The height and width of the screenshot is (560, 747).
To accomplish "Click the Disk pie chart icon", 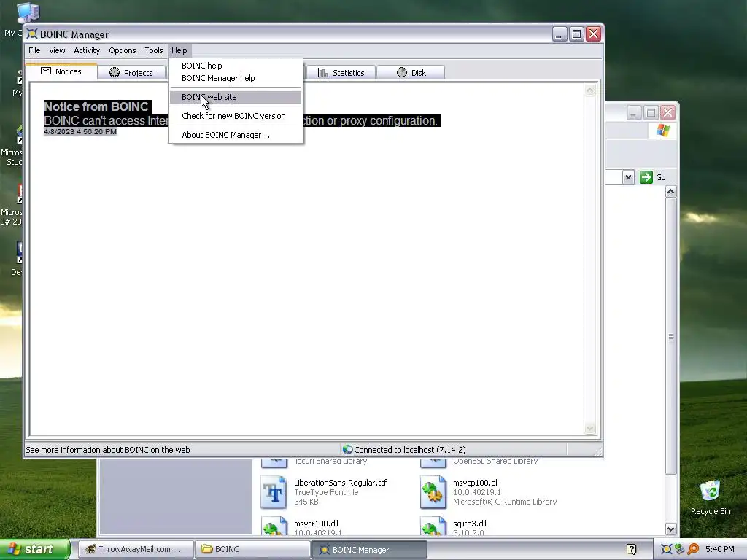I will coord(402,72).
